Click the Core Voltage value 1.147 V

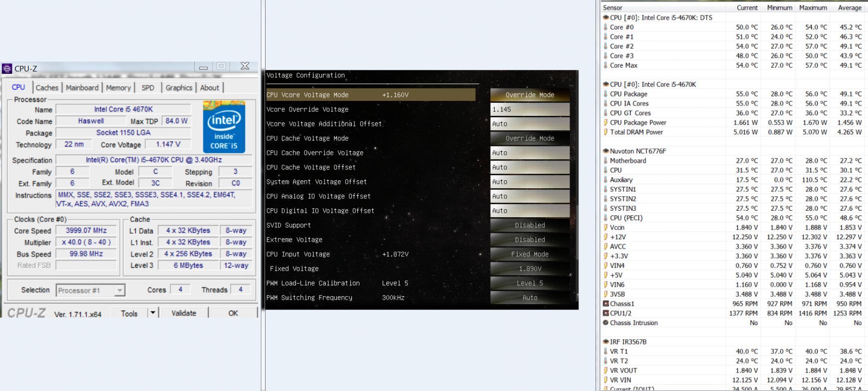tap(168, 144)
